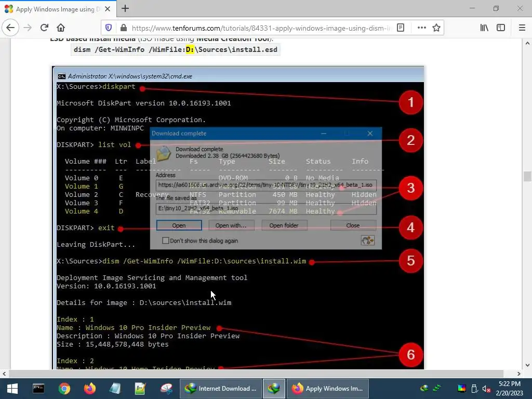Screen dimensions: 532x399
Task: Click the dism install.esd command text
Action: coord(176,49)
